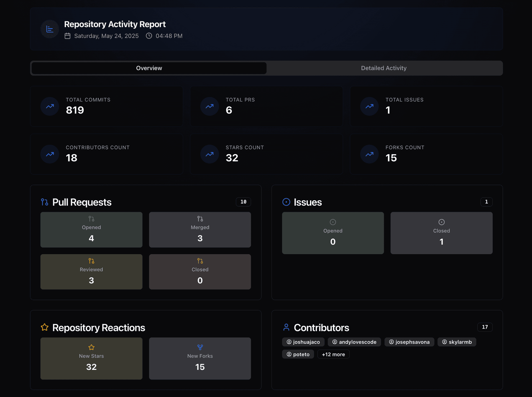Click the TOTAL ISSUES label
The image size is (532, 397).
(405, 100)
